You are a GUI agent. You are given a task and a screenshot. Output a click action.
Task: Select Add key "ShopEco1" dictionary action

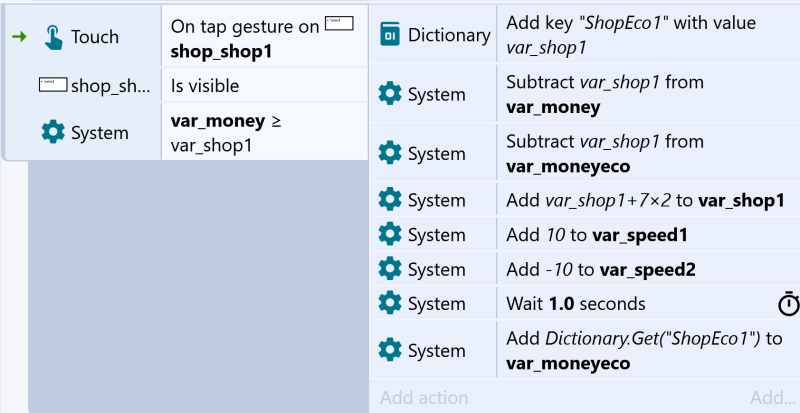[648, 35]
